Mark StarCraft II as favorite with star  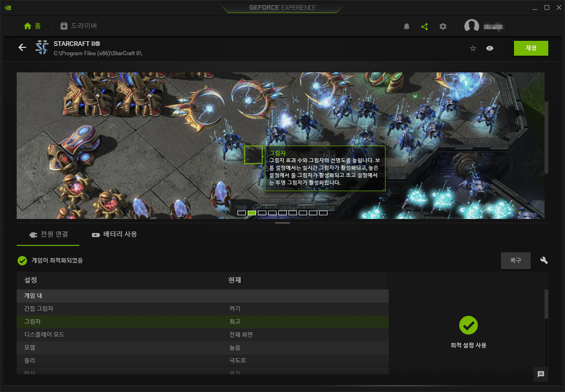pyautogui.click(x=473, y=48)
